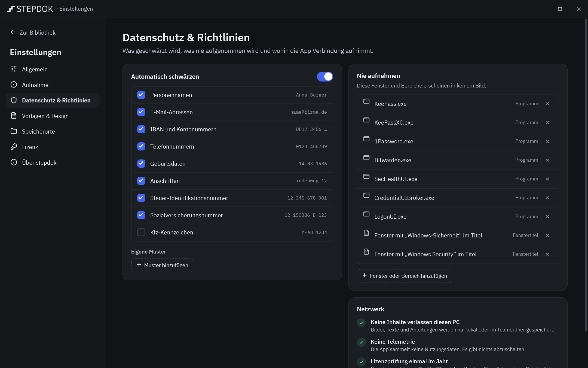Click document icon beside „Windows-Sicherheit“ rule
This screenshot has width=588, height=368.
[366, 233]
